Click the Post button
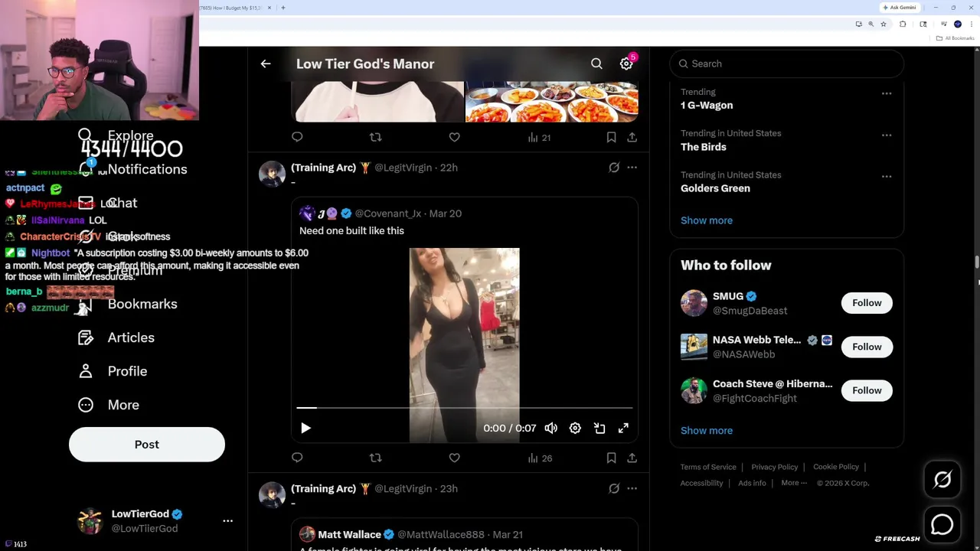980x551 pixels. [147, 445]
